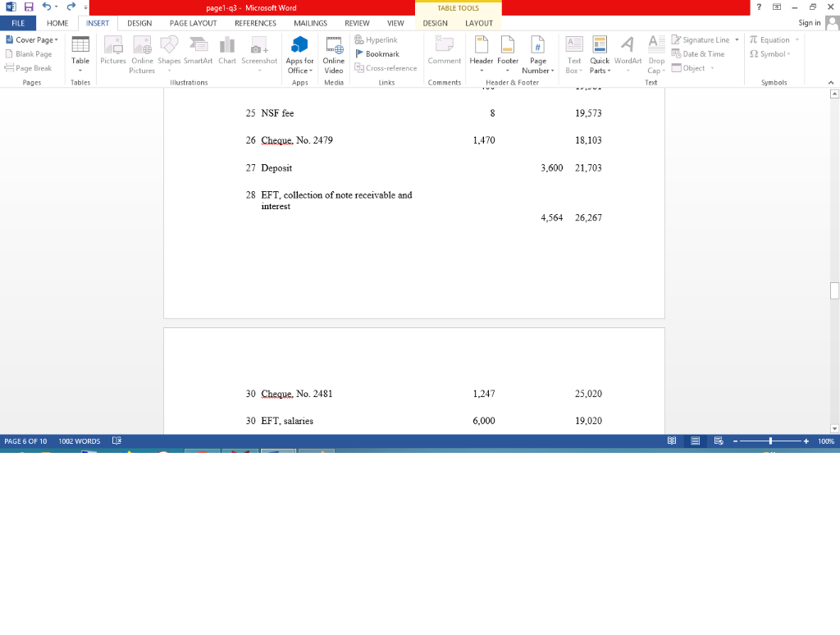This screenshot has width=840, height=635.
Task: Open Word Help question mark
Action: point(759,7)
